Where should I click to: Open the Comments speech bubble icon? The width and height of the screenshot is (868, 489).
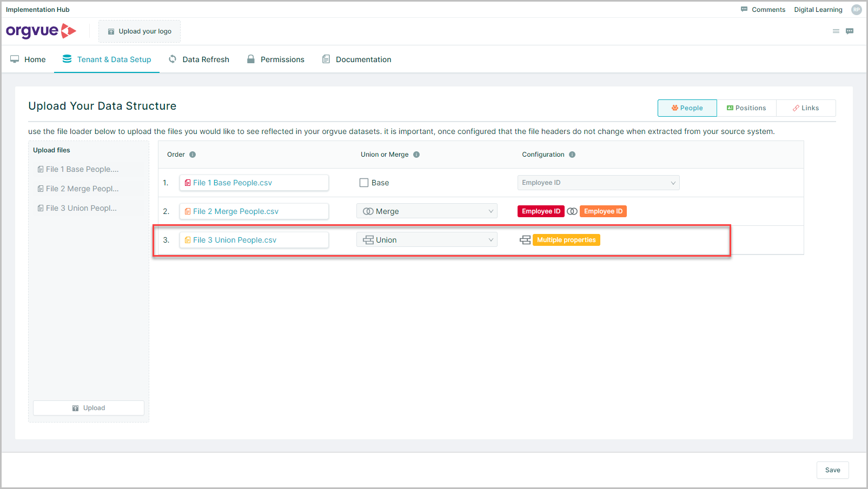pyautogui.click(x=744, y=9)
